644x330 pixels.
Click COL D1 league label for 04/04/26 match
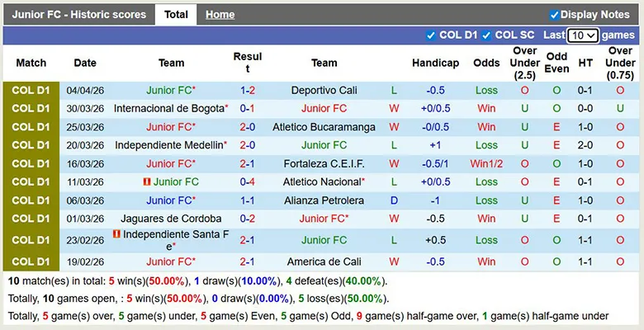pyautogui.click(x=31, y=91)
